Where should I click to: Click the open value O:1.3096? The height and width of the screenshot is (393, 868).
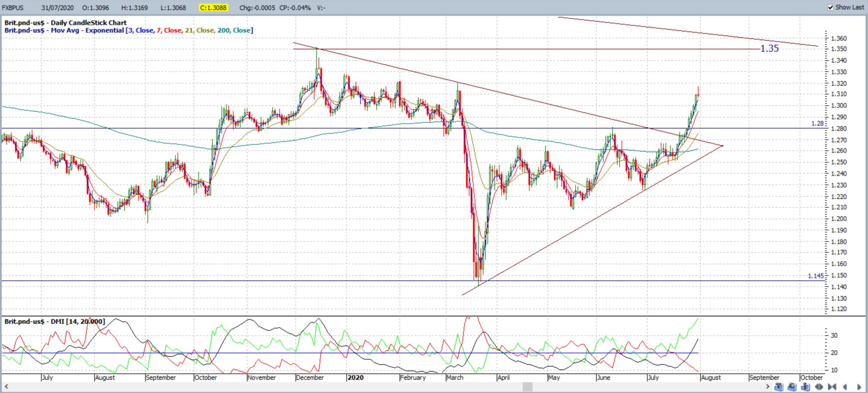pos(95,8)
